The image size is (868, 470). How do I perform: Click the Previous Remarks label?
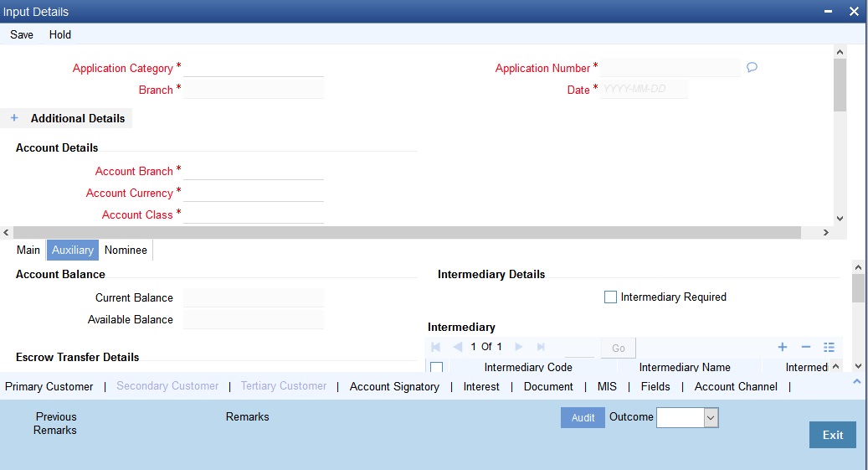coord(55,423)
